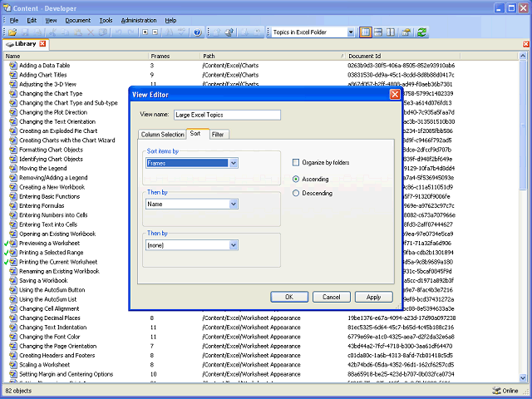This screenshot has width=532, height=399.
Task: Sort list by the Name column header
Action: click(x=76, y=56)
